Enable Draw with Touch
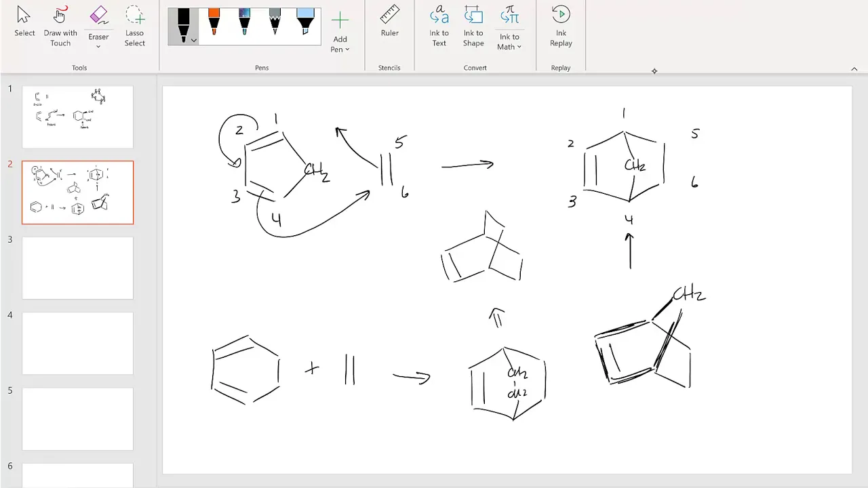Image resolution: width=868 pixels, height=488 pixels. click(60, 26)
